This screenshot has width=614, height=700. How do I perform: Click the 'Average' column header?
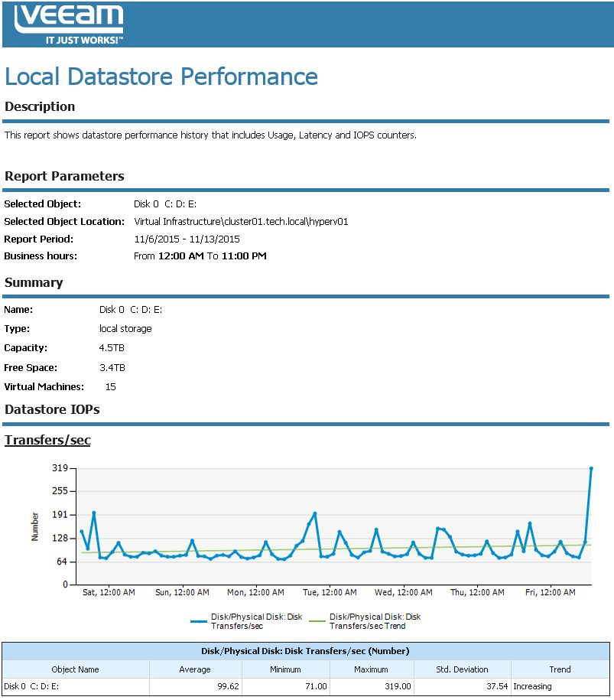(x=195, y=669)
